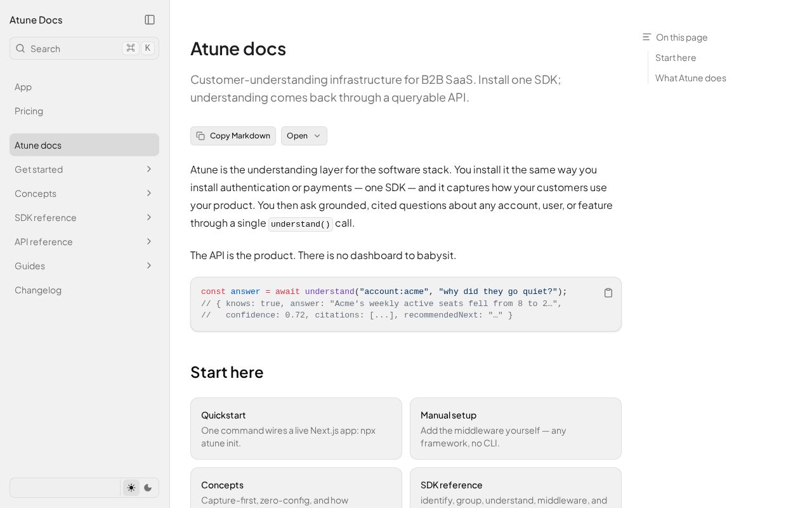Click the Atune docs page heading

(238, 48)
